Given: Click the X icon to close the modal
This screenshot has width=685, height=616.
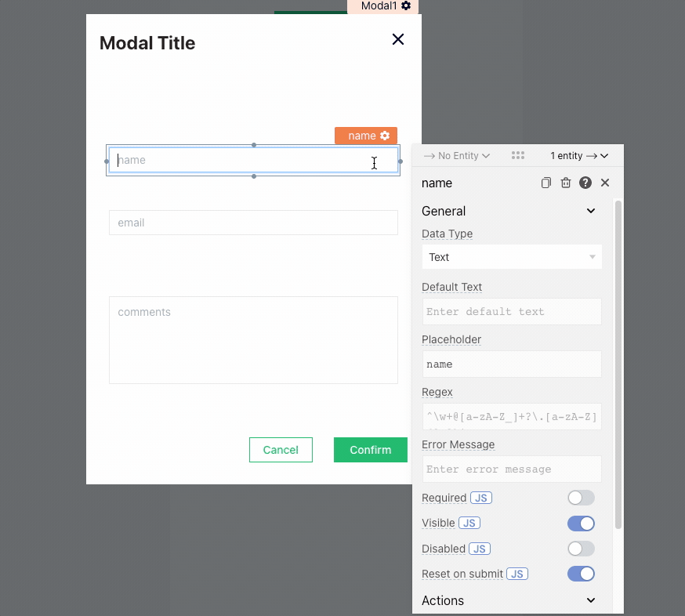Looking at the screenshot, I should click(x=398, y=39).
